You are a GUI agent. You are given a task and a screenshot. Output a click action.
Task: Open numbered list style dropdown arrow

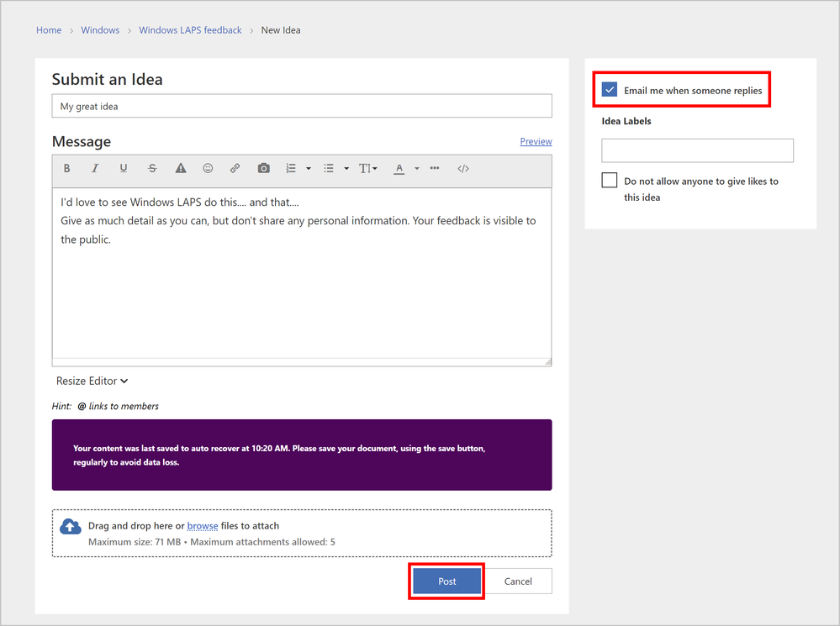tap(309, 169)
